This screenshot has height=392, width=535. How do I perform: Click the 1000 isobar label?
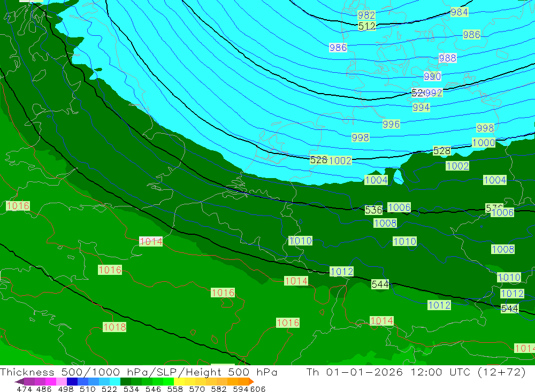pos(484,143)
